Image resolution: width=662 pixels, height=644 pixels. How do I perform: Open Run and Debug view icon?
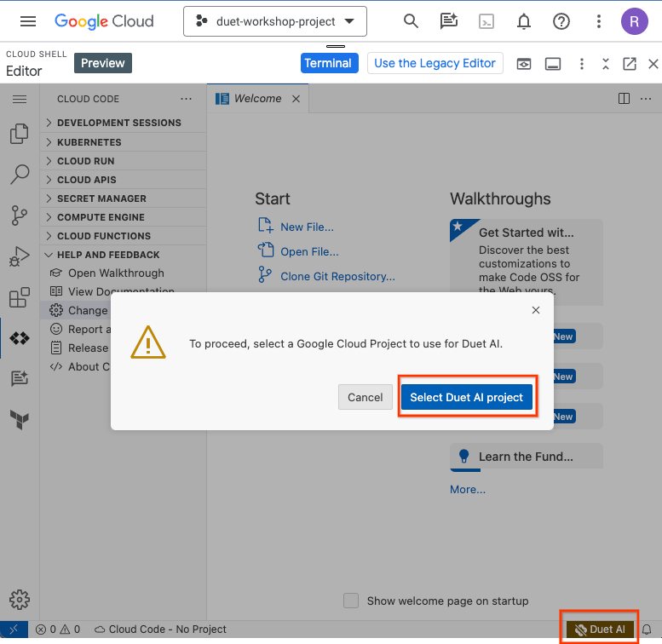[19, 256]
